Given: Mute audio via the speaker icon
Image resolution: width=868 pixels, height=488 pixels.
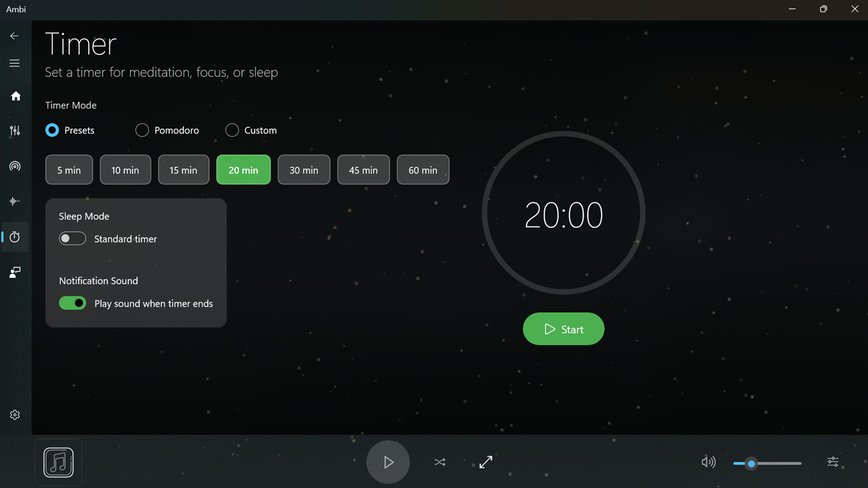Looking at the screenshot, I should tap(708, 462).
